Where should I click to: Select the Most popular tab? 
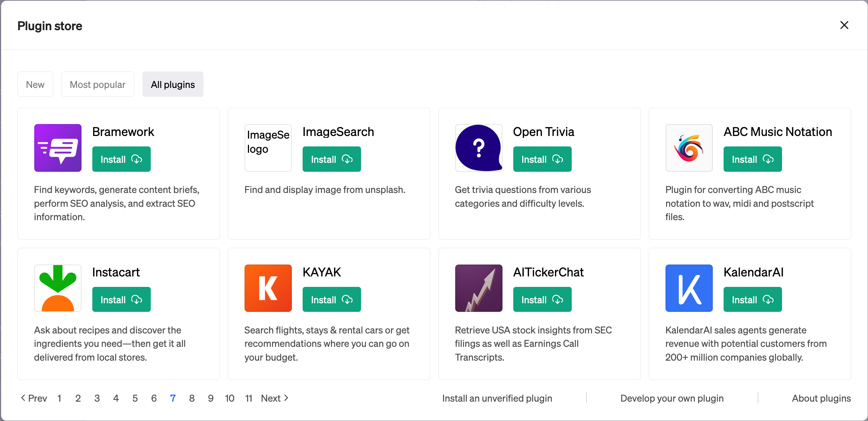pyautogui.click(x=98, y=84)
